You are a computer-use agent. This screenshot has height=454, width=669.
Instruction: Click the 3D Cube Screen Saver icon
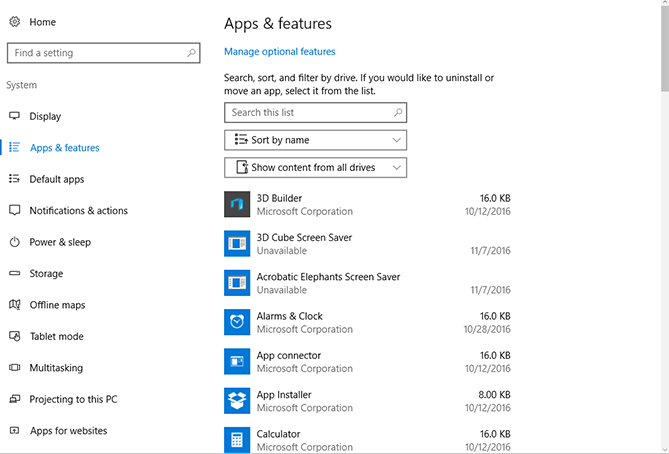point(237,244)
